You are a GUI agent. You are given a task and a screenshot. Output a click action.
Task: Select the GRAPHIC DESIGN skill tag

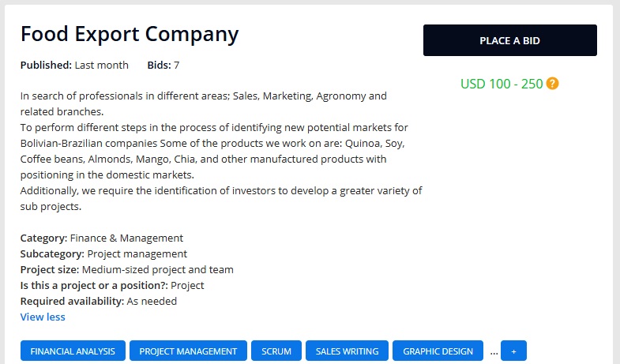tap(438, 351)
